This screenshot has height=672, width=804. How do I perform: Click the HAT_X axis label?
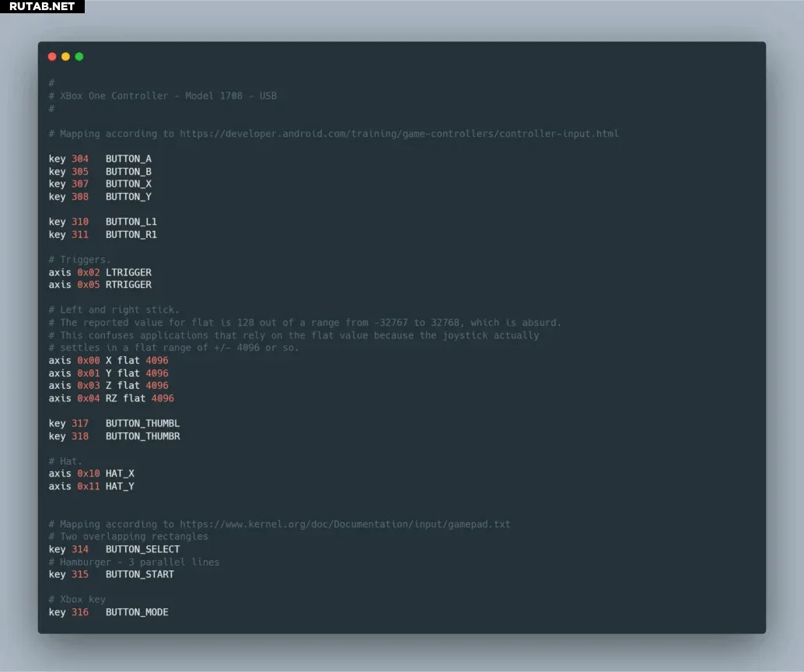point(120,474)
